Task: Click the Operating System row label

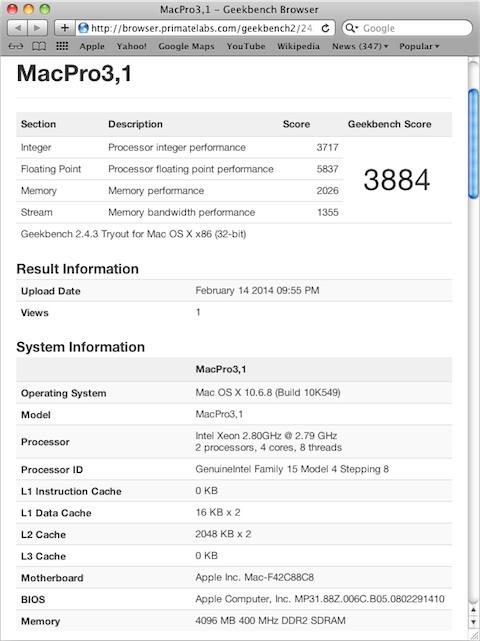Action: 63,393
